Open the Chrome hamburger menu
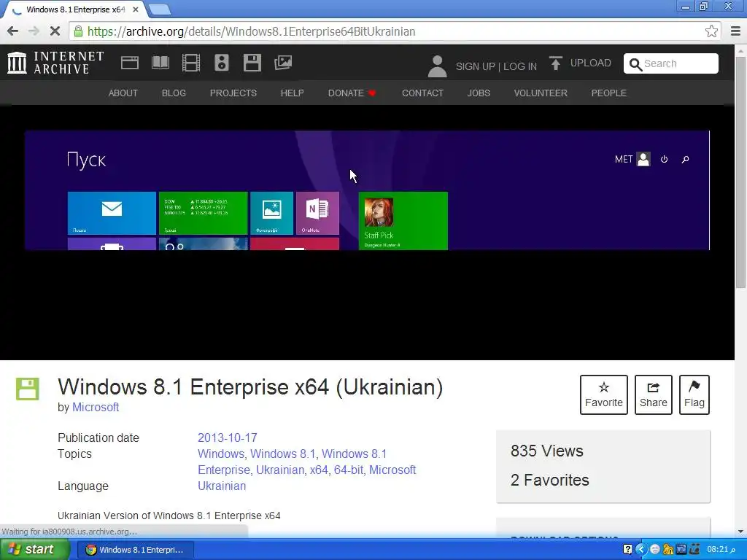Screen dimensions: 747x560 click(x=735, y=31)
